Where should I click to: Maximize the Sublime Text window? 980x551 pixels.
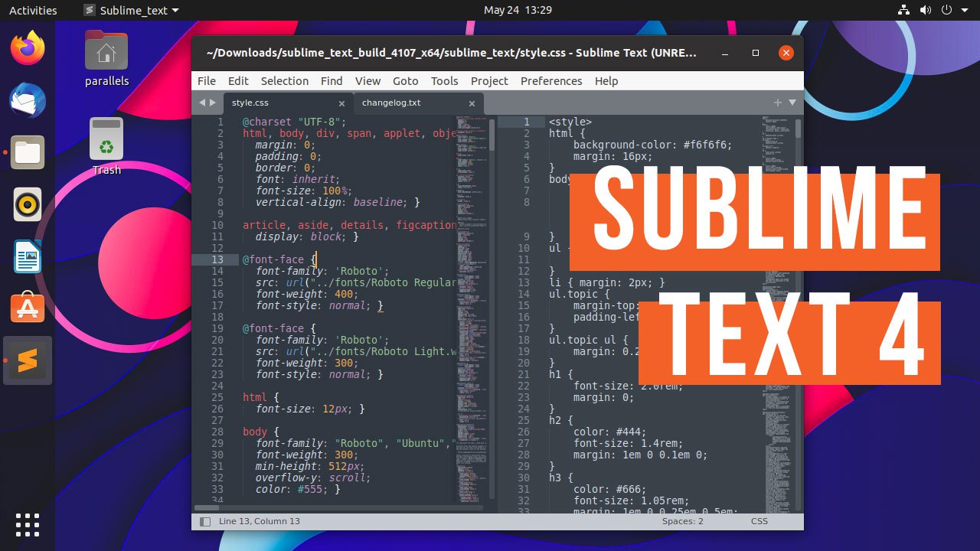point(756,53)
